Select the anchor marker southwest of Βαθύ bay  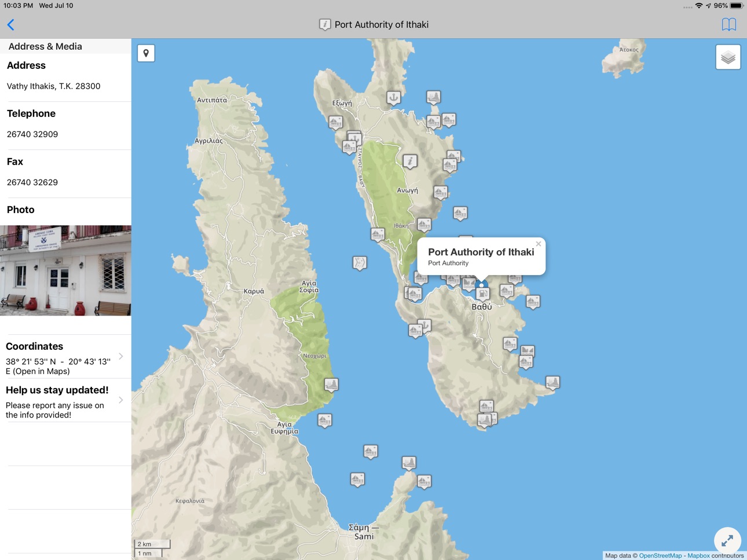tap(424, 326)
